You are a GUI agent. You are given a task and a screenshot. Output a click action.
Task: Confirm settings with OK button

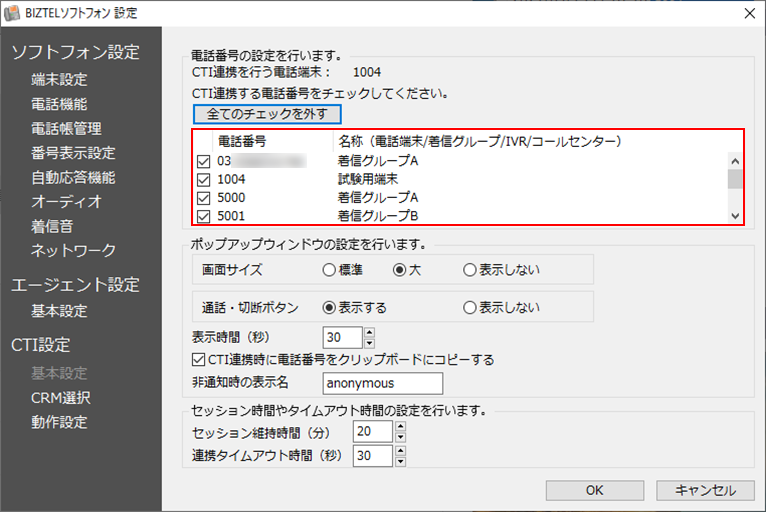(x=595, y=491)
